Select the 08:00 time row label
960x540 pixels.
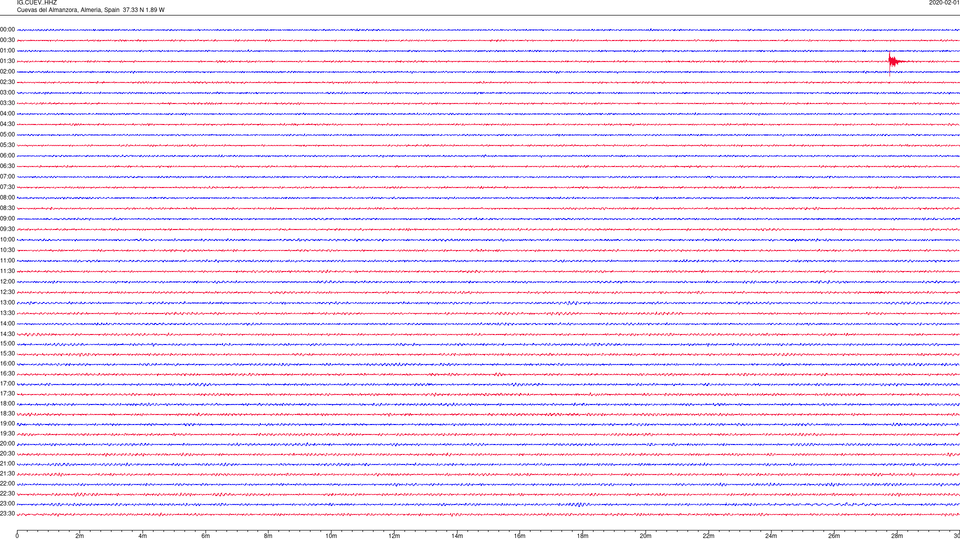coord(7,198)
